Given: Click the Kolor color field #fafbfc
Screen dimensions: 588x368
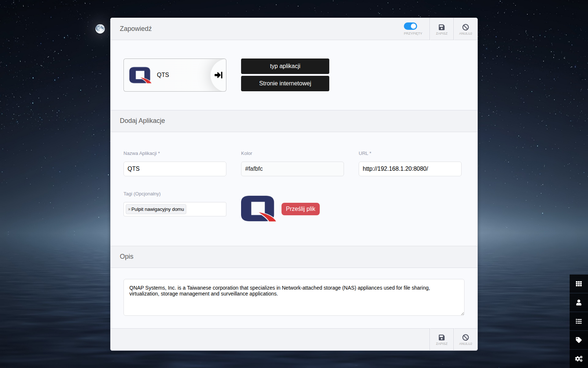Looking at the screenshot, I should (x=293, y=169).
